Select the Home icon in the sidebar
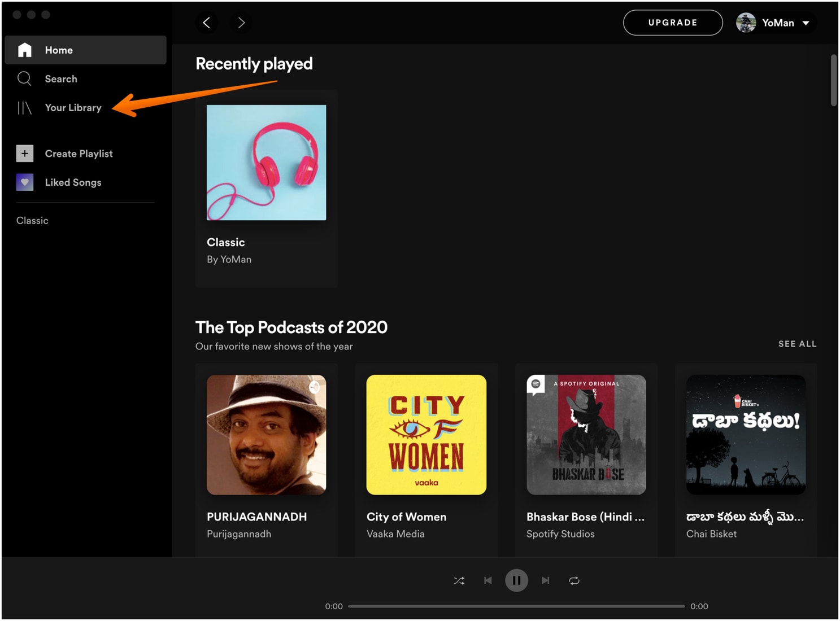Screen dimensions: 840x621 25,50
